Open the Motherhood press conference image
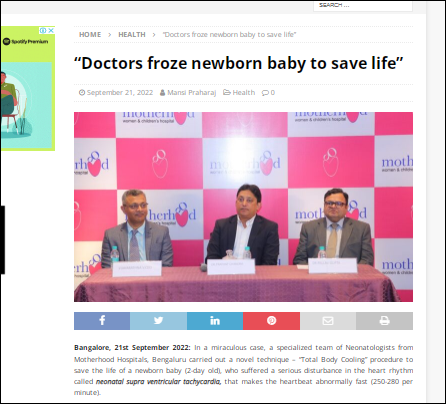 point(243,207)
